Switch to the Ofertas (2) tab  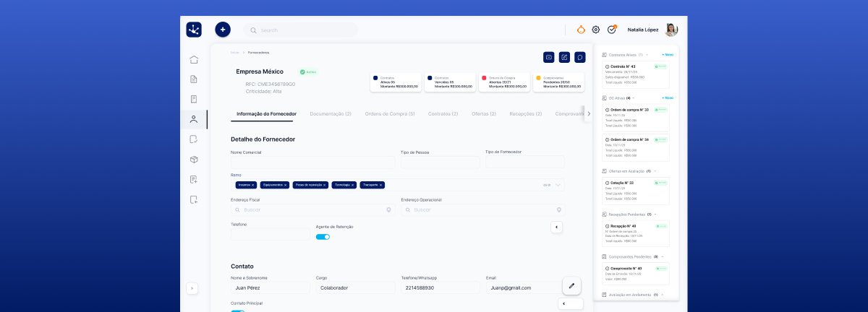484,114
